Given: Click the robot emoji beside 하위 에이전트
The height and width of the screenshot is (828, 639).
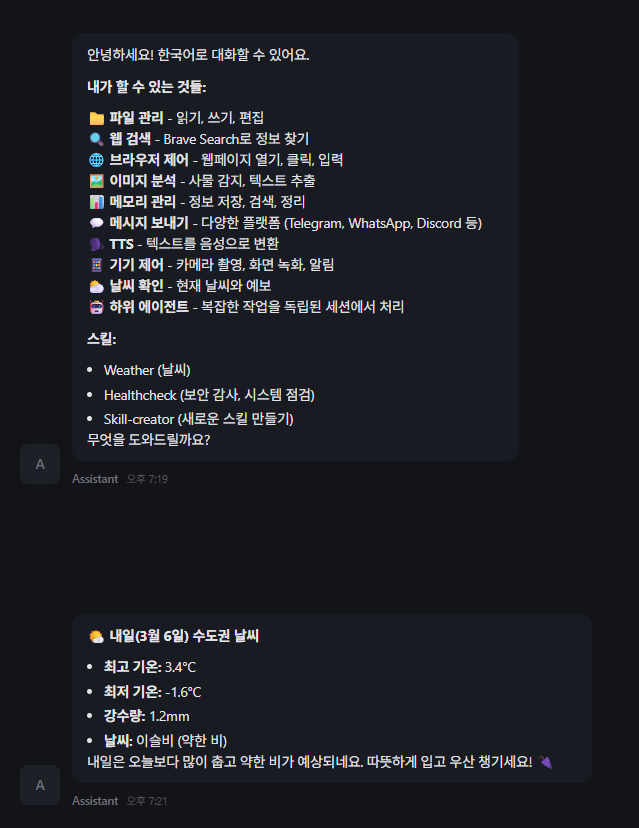Looking at the screenshot, I should click(96, 307).
